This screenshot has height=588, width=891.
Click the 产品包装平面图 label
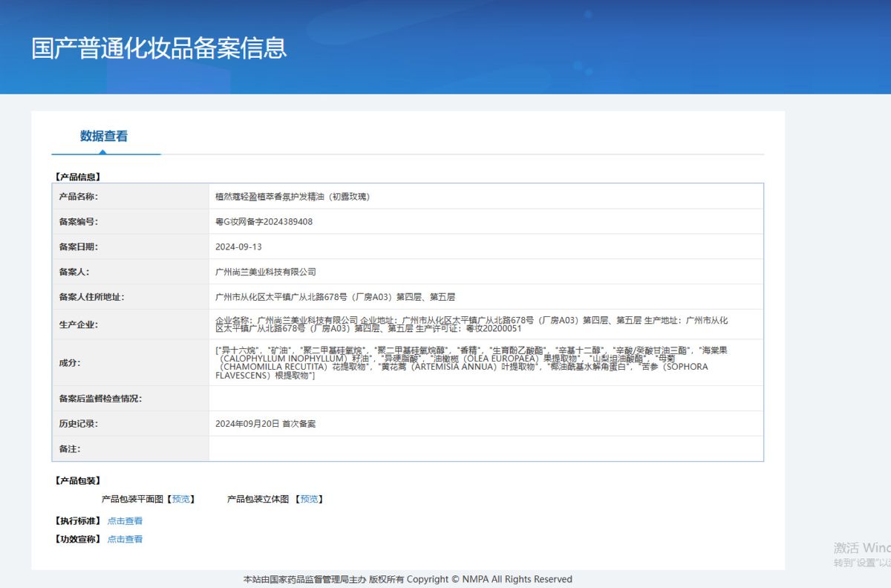(x=132, y=500)
